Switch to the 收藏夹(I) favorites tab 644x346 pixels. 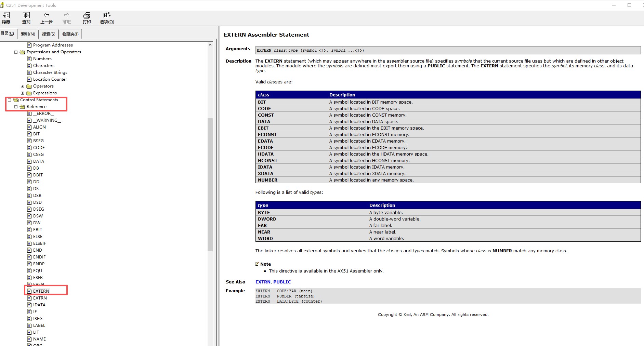tap(70, 34)
